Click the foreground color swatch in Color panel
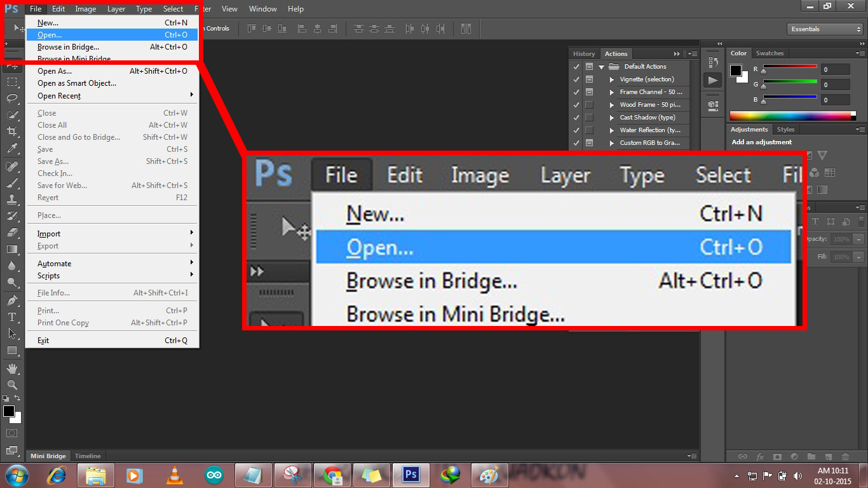868x488 pixels. click(736, 70)
